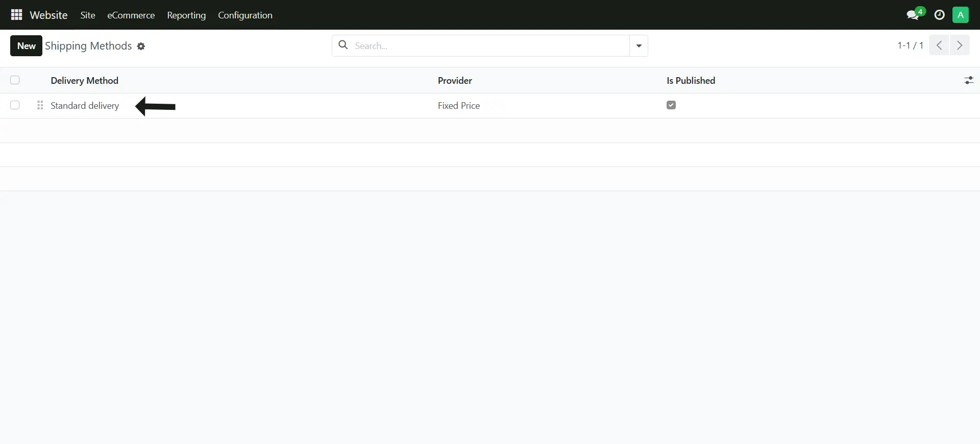
Task: Open the apps grid home menu icon
Action: click(16, 15)
